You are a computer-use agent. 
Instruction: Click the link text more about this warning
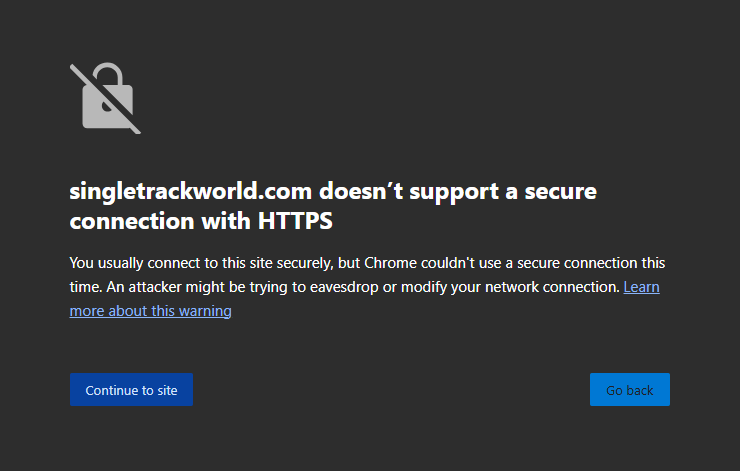tap(150, 311)
